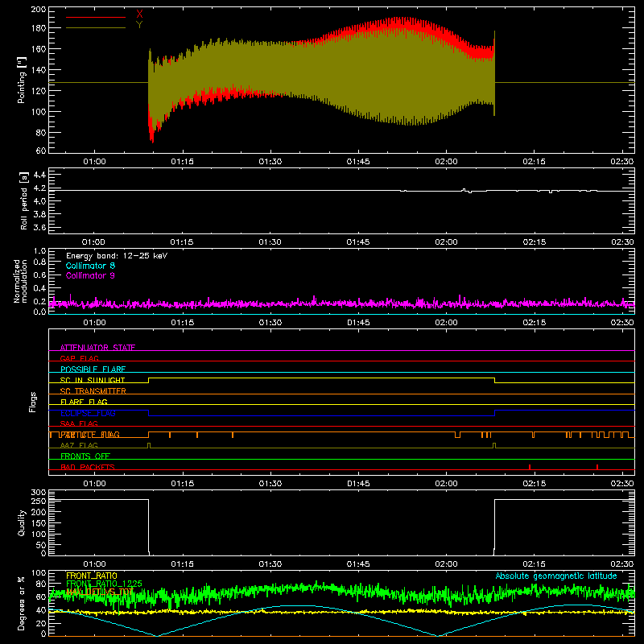Click the Pointing ["] axis title
The width and height of the screenshot is (644, 644).
click(x=22, y=80)
